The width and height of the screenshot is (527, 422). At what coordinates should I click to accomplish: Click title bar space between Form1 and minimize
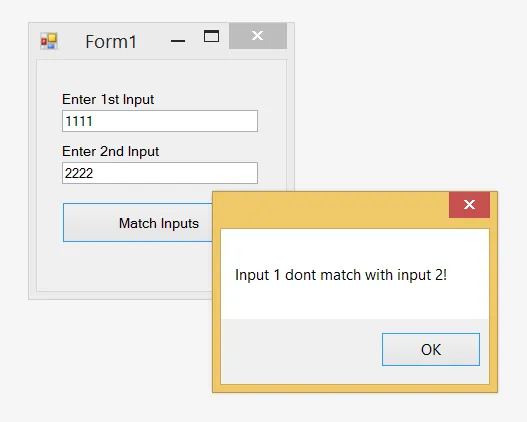coord(153,41)
